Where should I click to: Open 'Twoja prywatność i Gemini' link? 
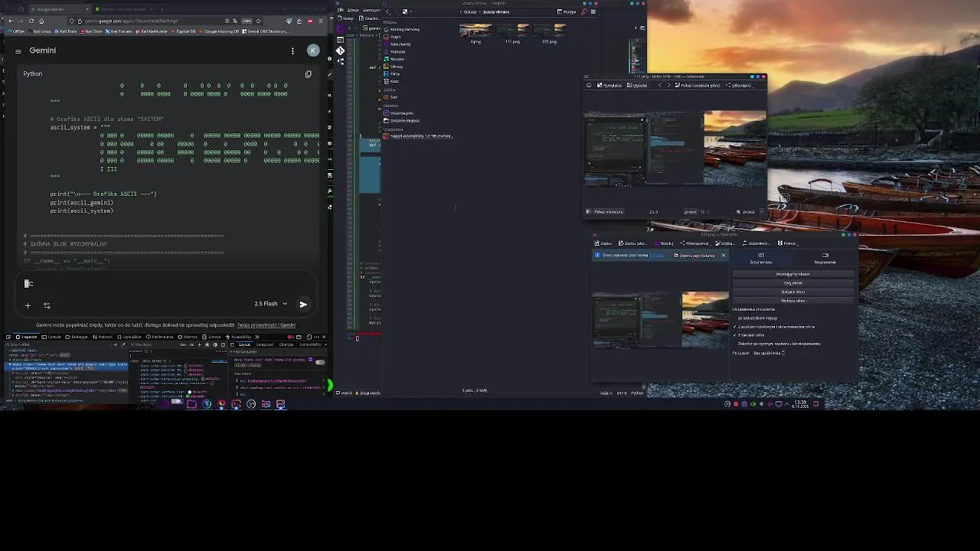click(x=266, y=325)
